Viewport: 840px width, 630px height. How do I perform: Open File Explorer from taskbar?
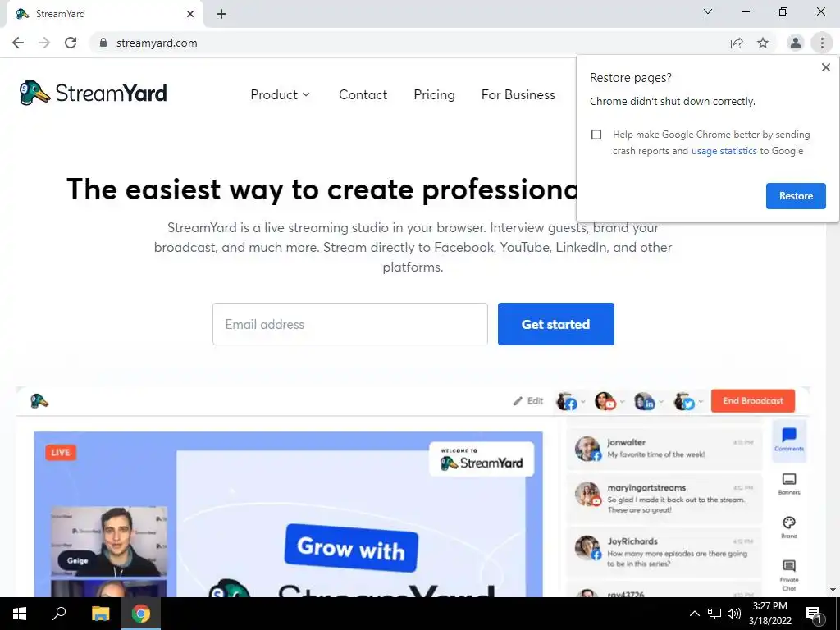100,614
